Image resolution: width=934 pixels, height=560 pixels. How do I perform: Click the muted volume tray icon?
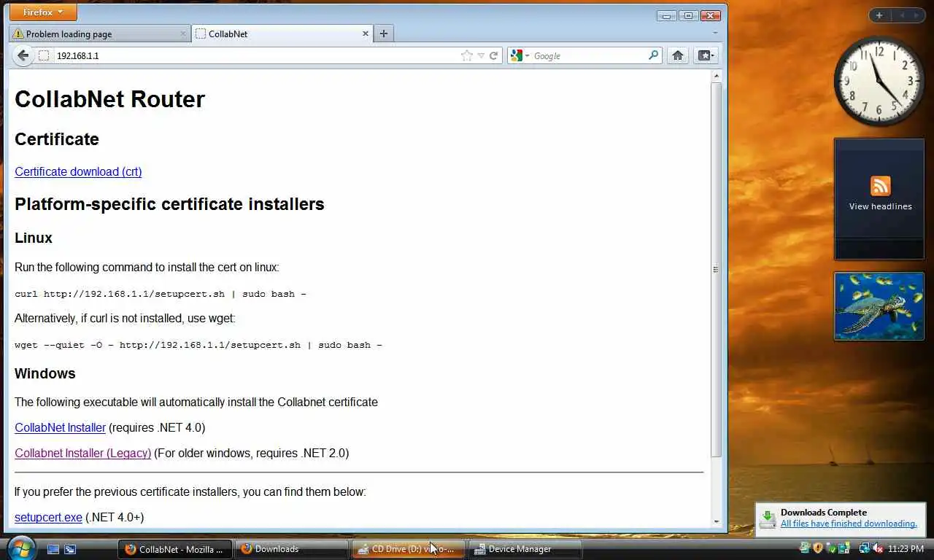pos(878,548)
